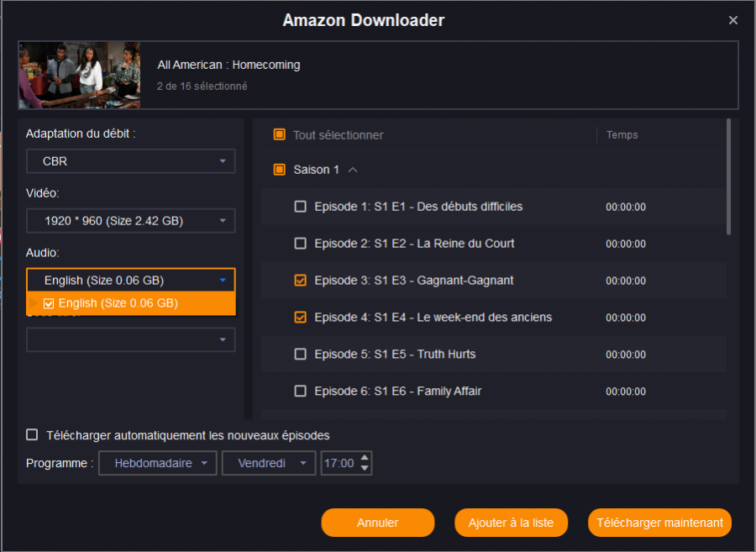Viewport: 756px width, 552px height.
Task: Decrease schedule time with down arrow
Action: (365, 469)
